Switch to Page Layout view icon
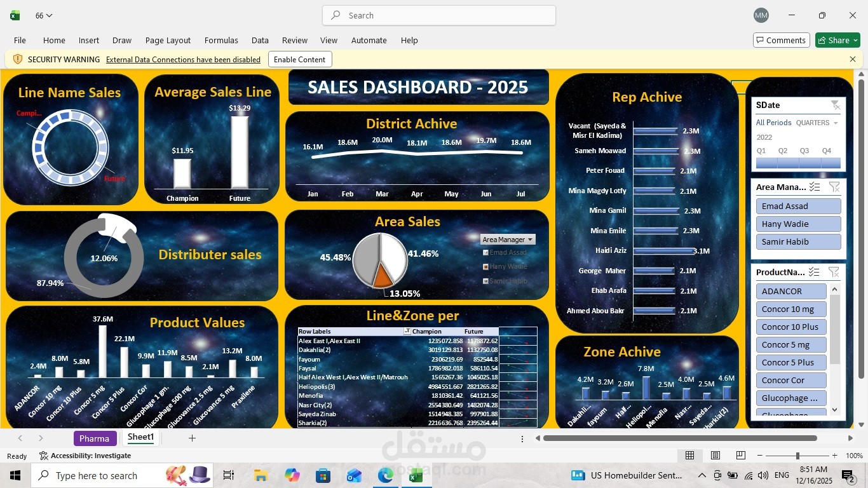Viewport: 868px width, 488px height. pos(715,456)
